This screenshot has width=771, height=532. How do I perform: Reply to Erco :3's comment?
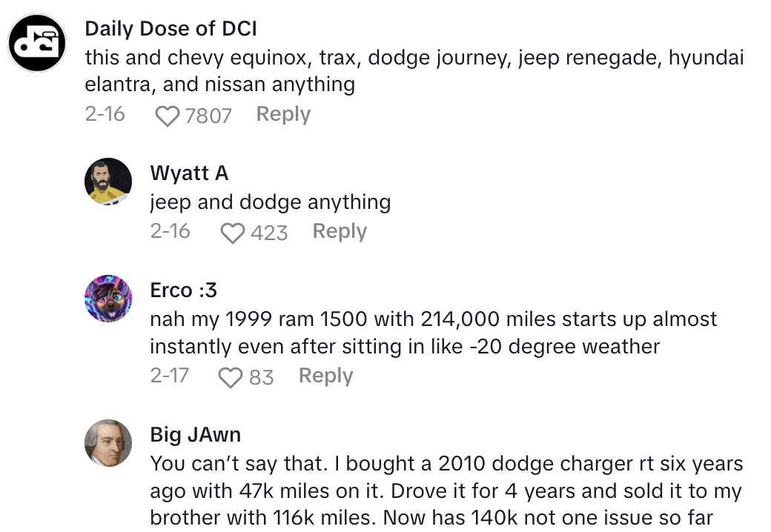point(325,376)
